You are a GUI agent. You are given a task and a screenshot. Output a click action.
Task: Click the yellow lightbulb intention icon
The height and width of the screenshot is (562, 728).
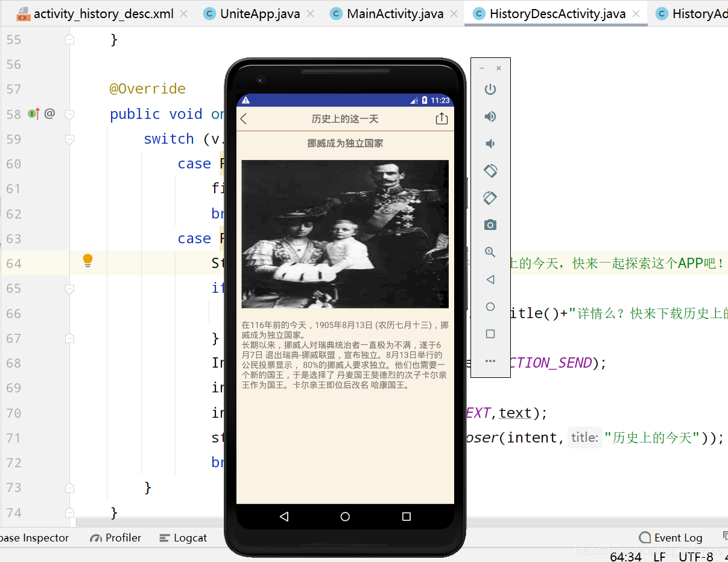[x=87, y=261]
